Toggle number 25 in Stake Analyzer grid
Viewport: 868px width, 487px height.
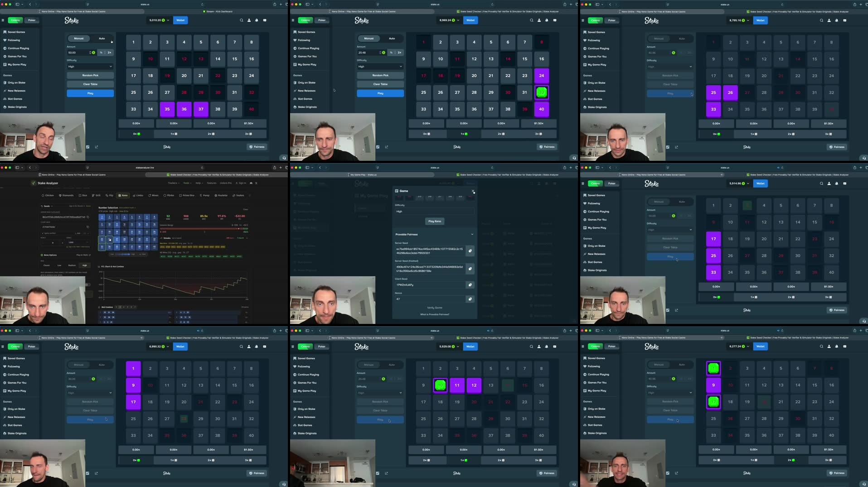coord(102,239)
